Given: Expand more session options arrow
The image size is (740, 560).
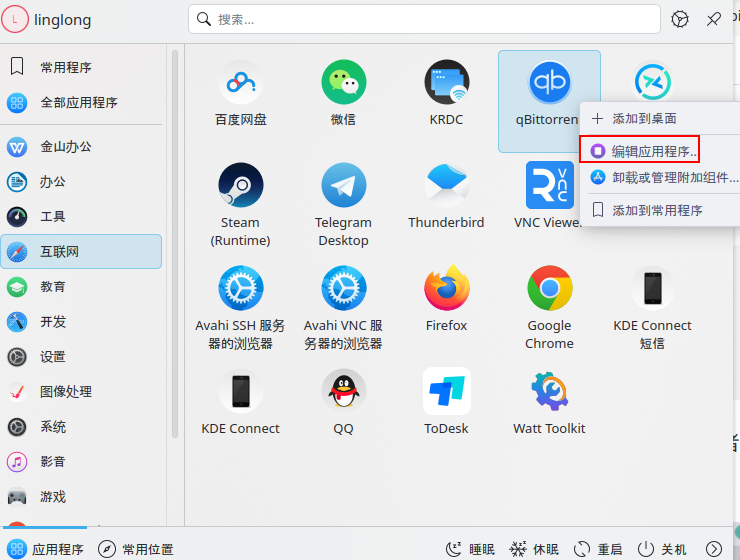Looking at the screenshot, I should pos(713,549).
